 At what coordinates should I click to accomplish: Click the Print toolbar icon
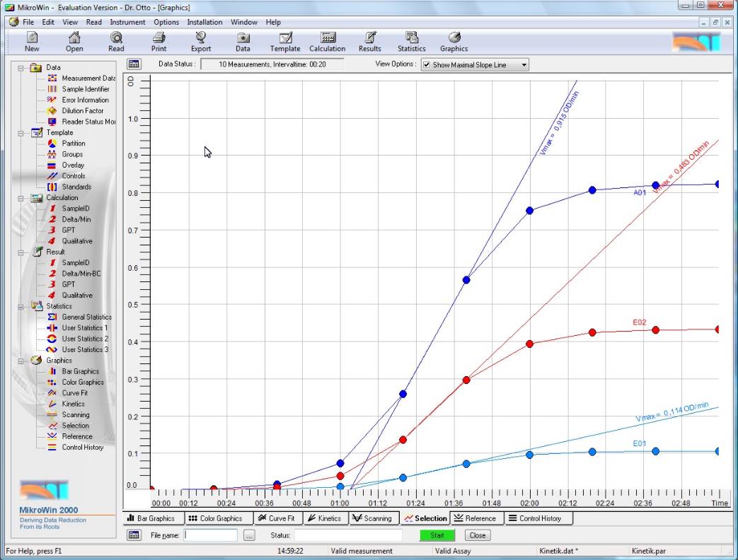point(158,42)
